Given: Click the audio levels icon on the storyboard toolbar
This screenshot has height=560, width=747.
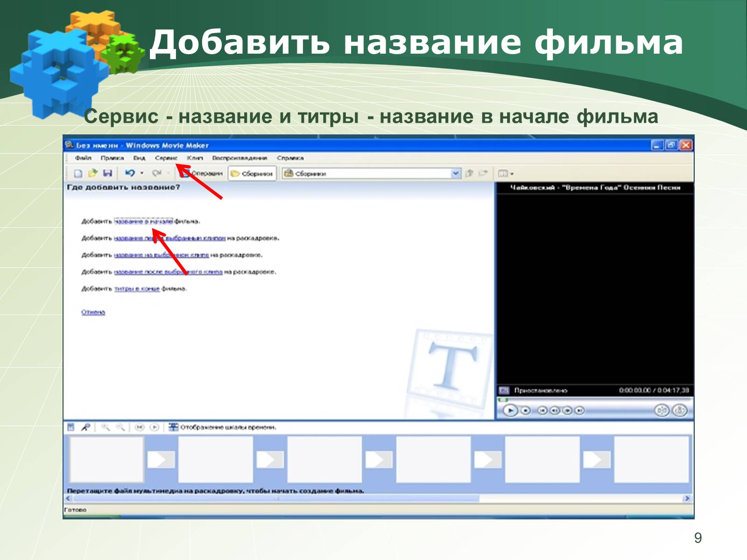Looking at the screenshot, I should click(x=71, y=427).
